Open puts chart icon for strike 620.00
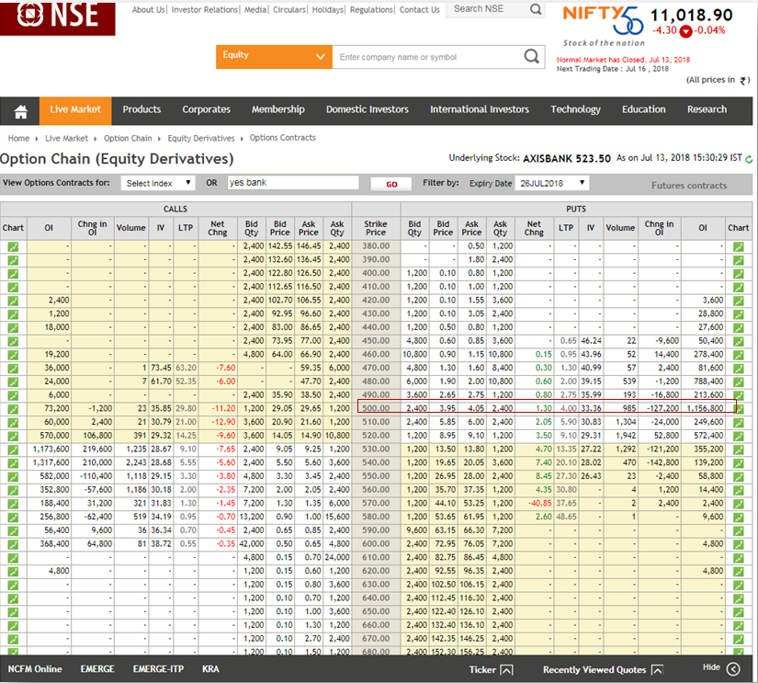 tap(738, 571)
